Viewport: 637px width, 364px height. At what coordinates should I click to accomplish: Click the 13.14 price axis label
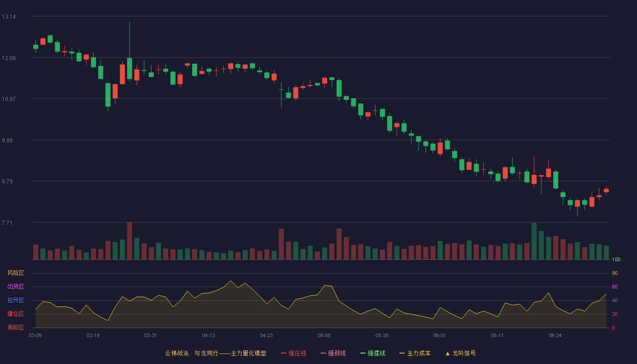pyautogui.click(x=9, y=17)
